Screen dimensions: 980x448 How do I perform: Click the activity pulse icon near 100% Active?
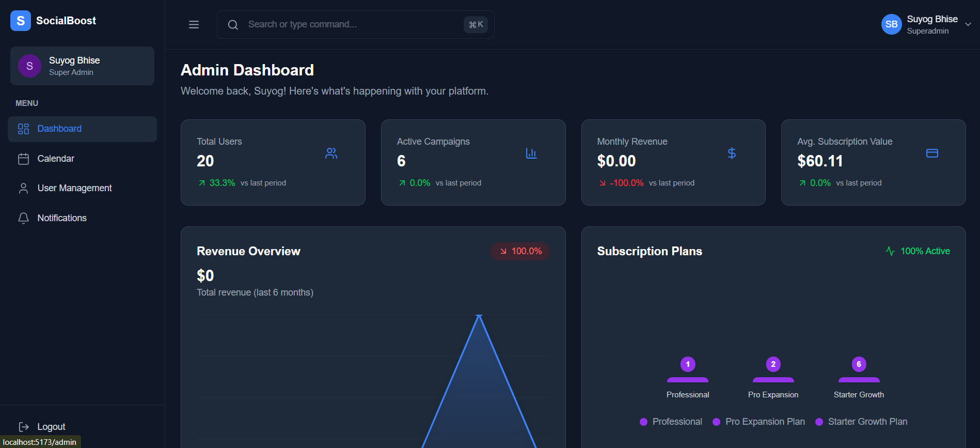[890, 251]
